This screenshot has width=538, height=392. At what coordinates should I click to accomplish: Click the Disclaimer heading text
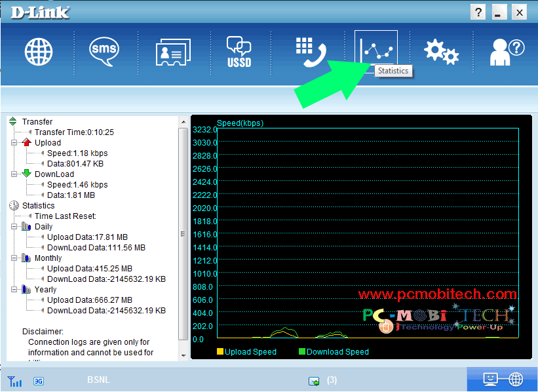pos(43,332)
